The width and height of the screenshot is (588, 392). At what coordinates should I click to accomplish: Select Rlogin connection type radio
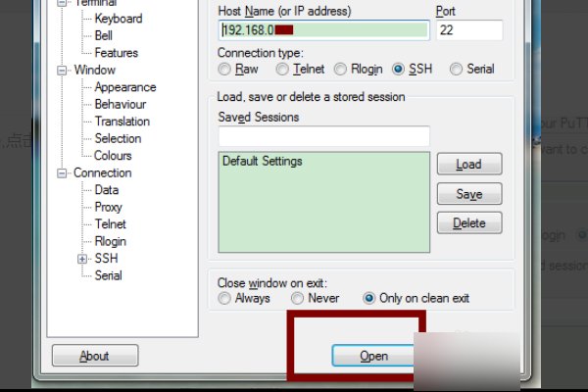tap(341, 70)
